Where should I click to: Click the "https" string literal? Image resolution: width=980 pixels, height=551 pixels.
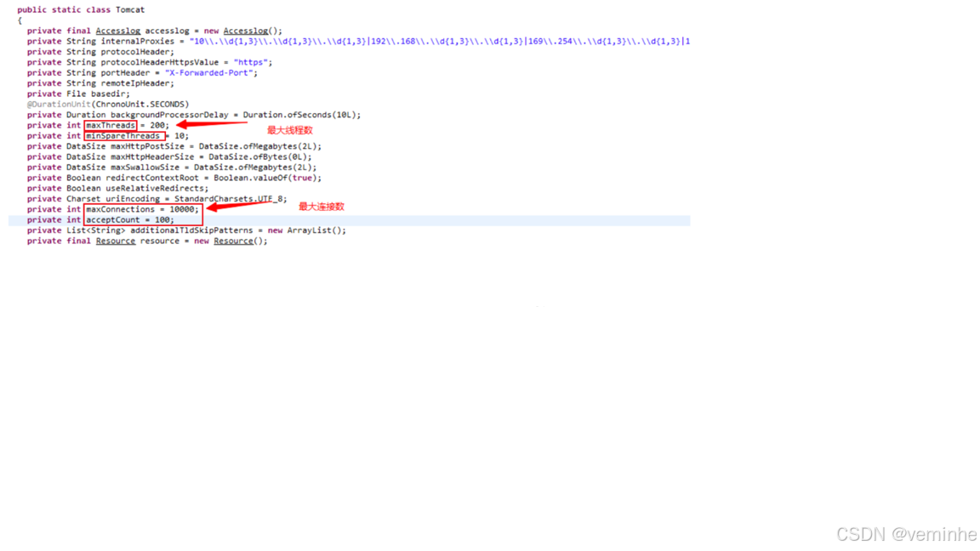pyautogui.click(x=251, y=62)
